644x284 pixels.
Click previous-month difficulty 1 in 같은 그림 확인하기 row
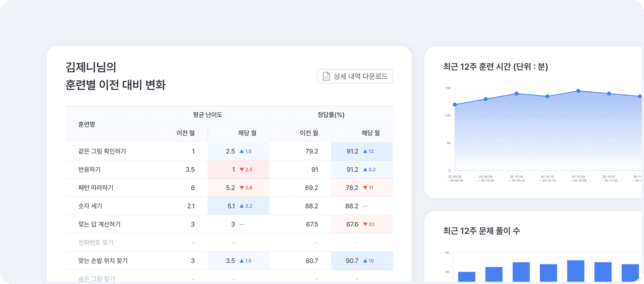pos(193,151)
